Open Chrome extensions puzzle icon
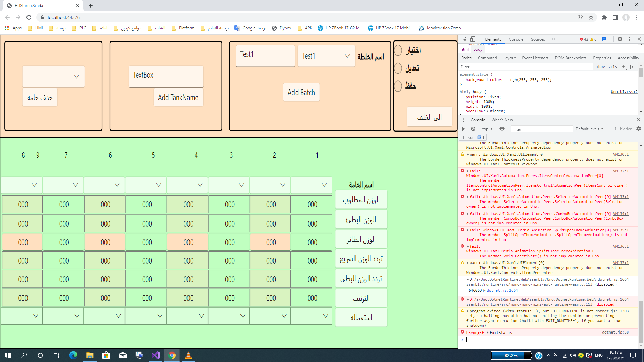This screenshot has height=362, width=644. point(604,17)
